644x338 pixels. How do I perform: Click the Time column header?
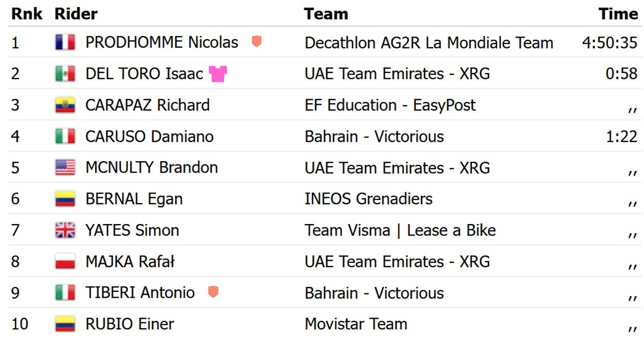tap(618, 14)
